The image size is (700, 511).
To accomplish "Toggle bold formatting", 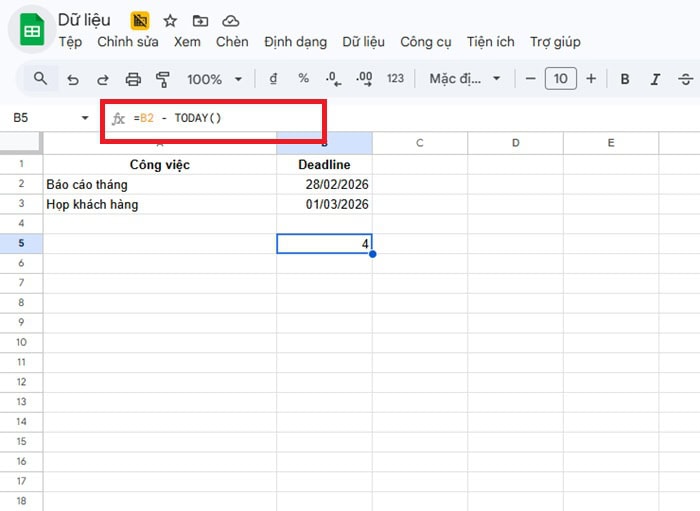I will click(625, 79).
